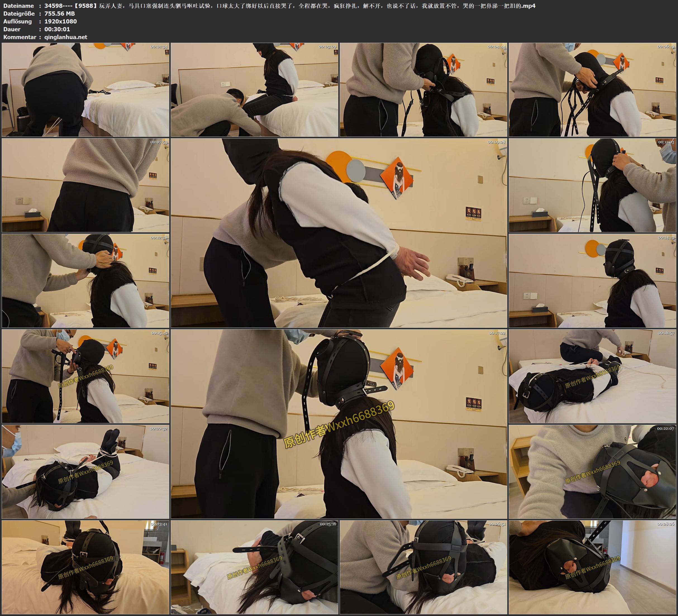Image resolution: width=678 pixels, height=616 pixels.
Task: Open the last thumbnail at 00:28:26
Action: point(593,567)
